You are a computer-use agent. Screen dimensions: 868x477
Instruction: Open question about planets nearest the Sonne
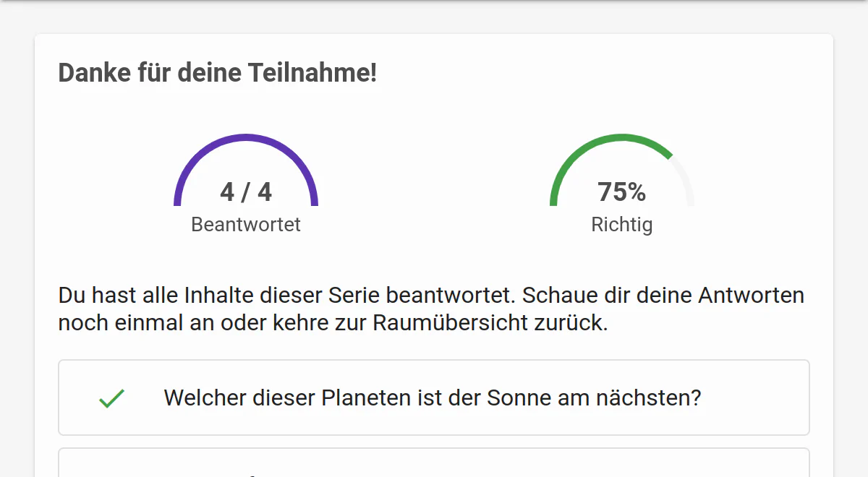pos(434,397)
